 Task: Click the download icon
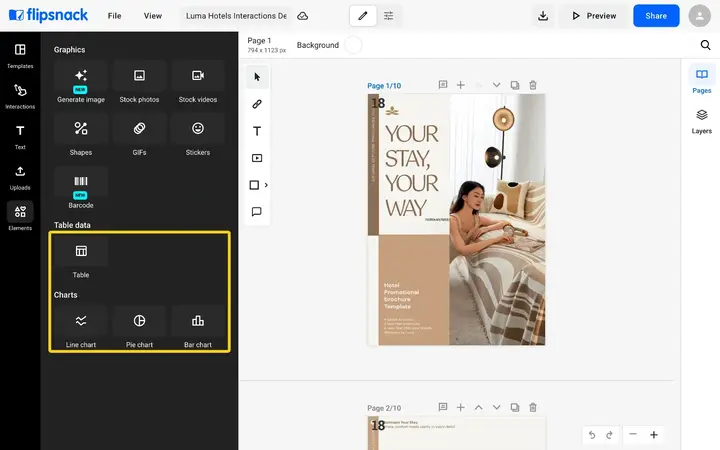543,16
